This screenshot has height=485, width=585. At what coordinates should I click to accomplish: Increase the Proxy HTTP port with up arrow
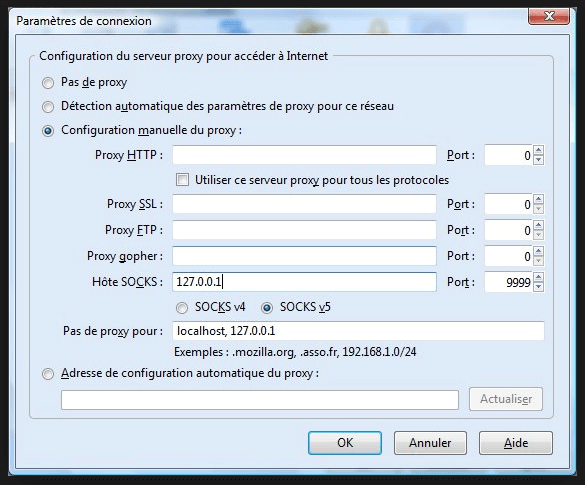(x=538, y=150)
